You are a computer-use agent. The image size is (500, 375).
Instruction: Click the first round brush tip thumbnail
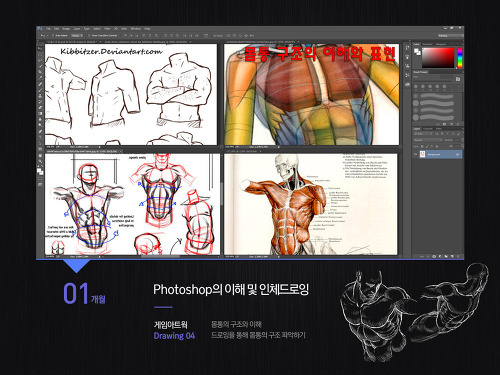click(416, 86)
